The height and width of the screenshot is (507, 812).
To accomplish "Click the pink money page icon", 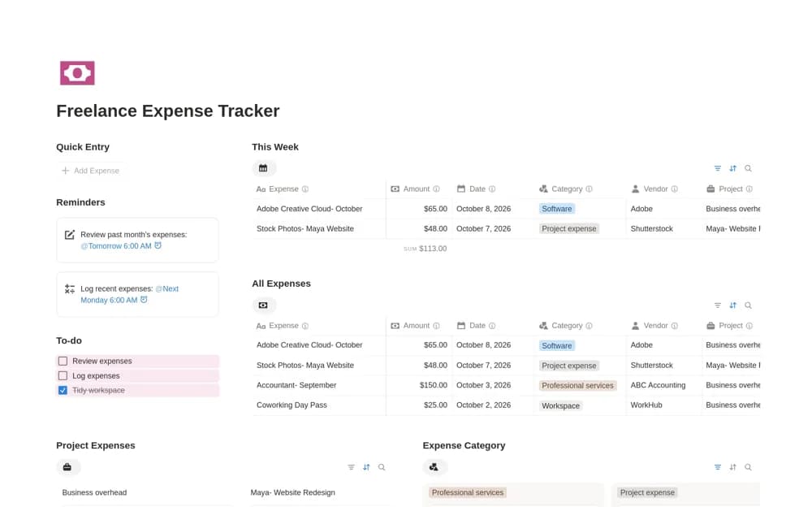I will pos(77,73).
